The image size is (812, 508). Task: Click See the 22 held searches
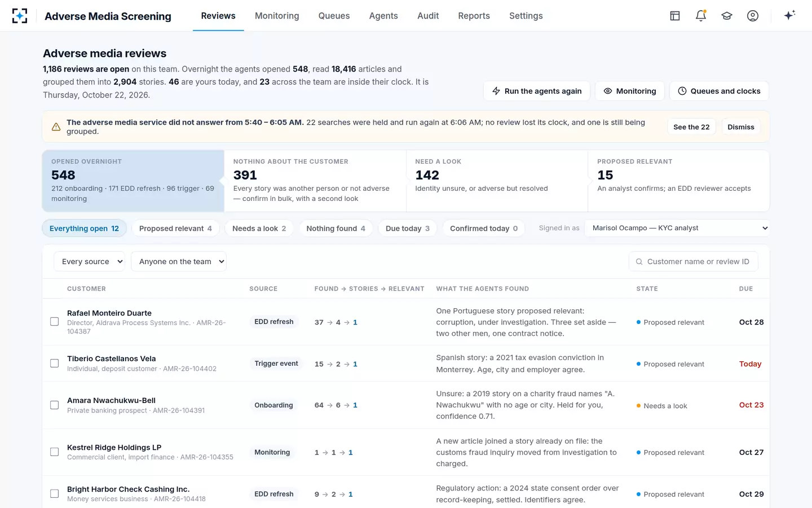[691, 127]
